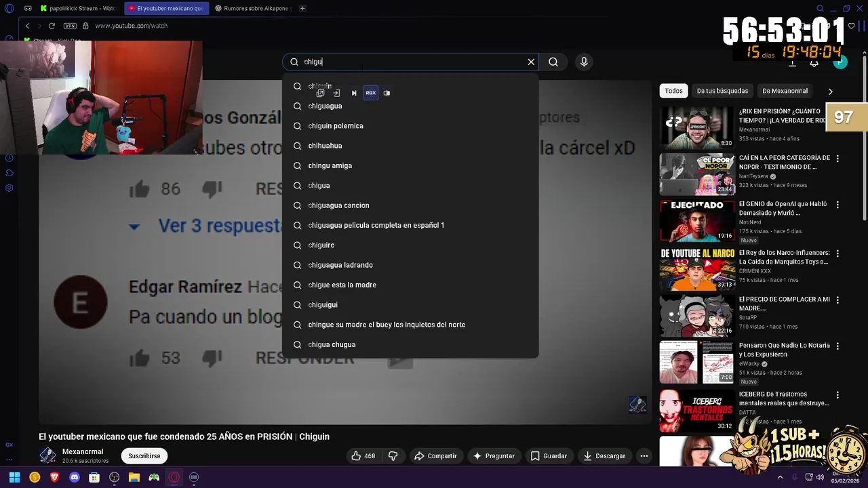Viewport: 868px width, 488px height.
Task: Select the 'Todos' filter chip
Action: point(673,91)
